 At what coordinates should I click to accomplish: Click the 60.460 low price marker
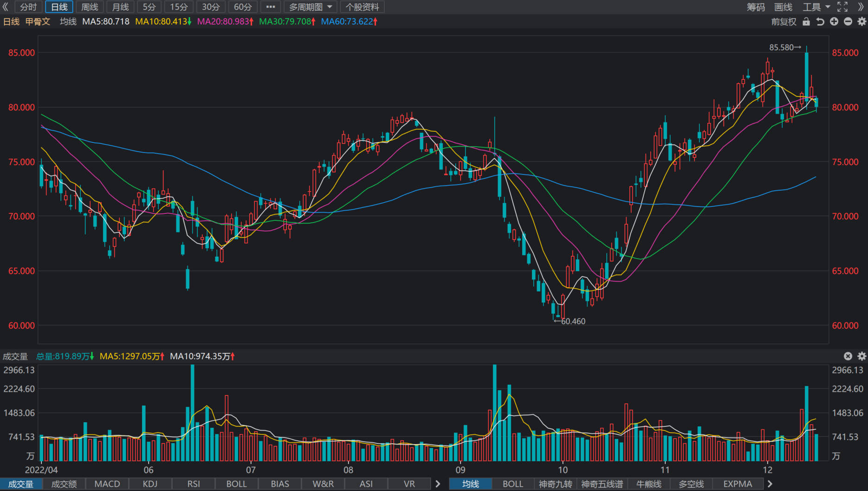point(570,321)
